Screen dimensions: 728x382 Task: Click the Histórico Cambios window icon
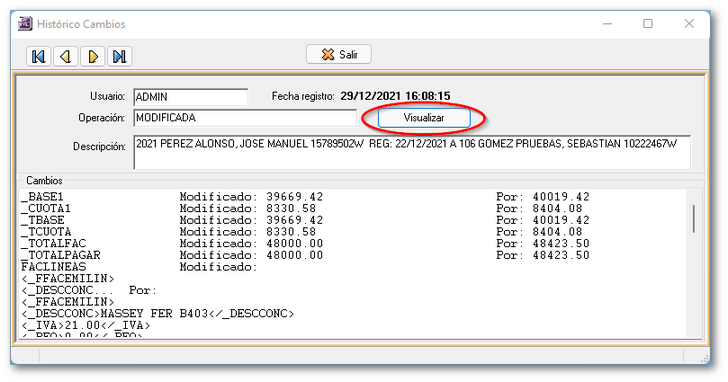(x=25, y=24)
